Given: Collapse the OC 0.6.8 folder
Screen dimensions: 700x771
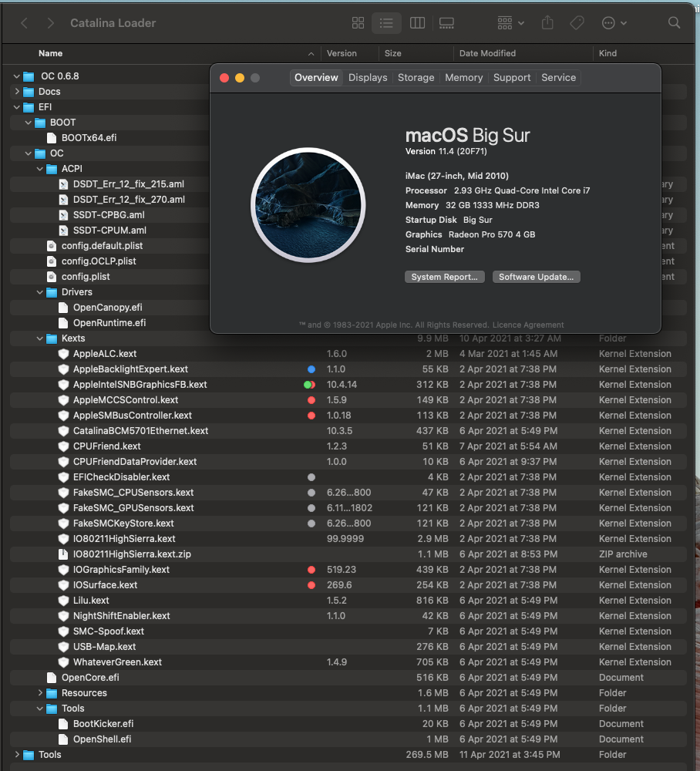Looking at the screenshot, I should coord(17,76).
